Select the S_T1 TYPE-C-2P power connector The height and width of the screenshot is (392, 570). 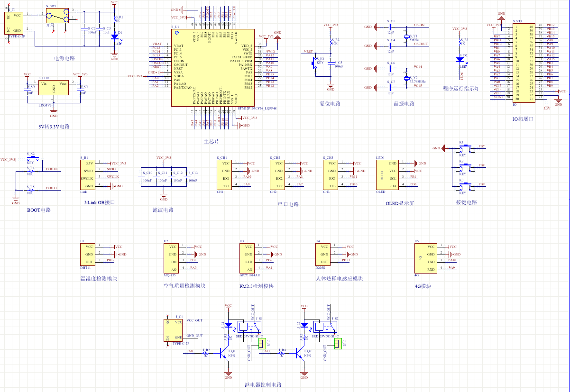tap(15, 23)
